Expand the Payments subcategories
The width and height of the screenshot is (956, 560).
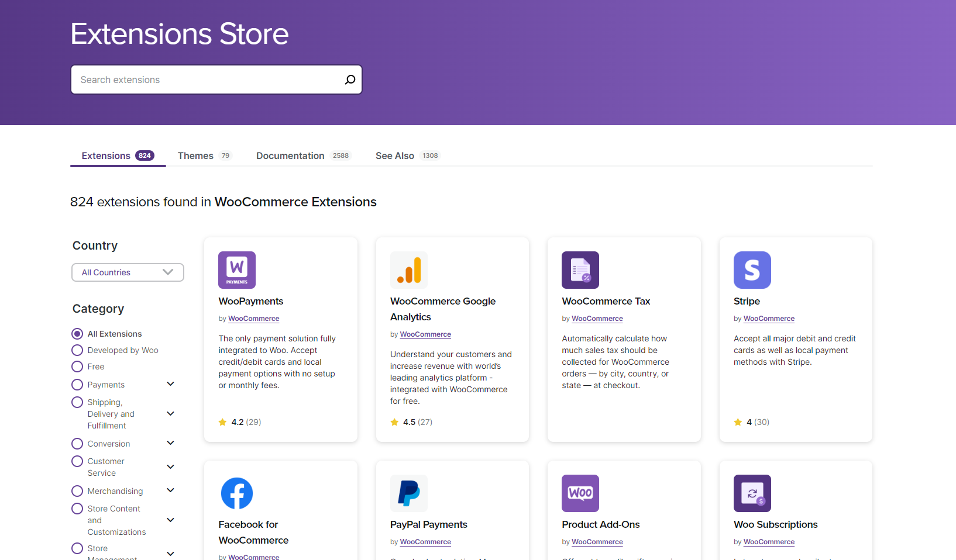(171, 384)
